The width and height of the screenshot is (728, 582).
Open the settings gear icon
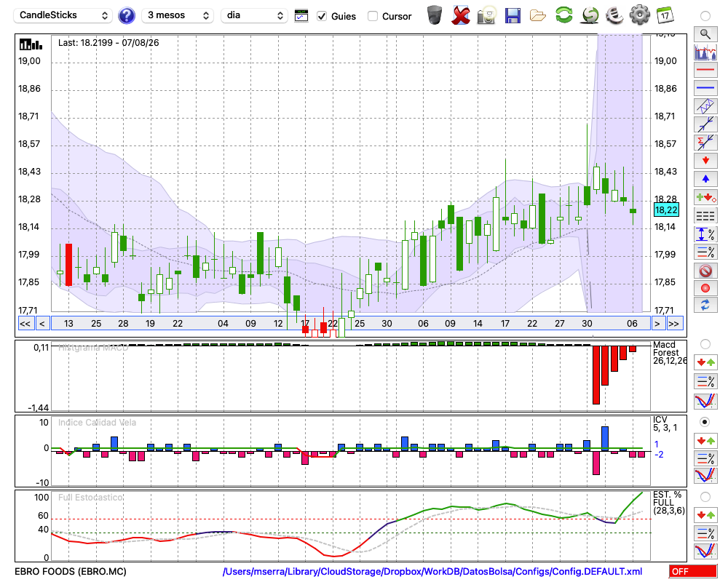(x=639, y=15)
